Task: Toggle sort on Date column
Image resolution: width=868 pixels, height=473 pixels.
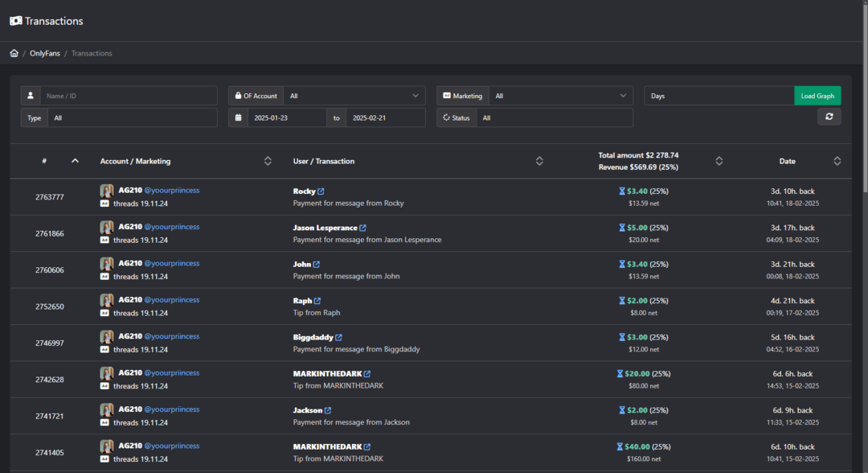Action: [x=837, y=161]
